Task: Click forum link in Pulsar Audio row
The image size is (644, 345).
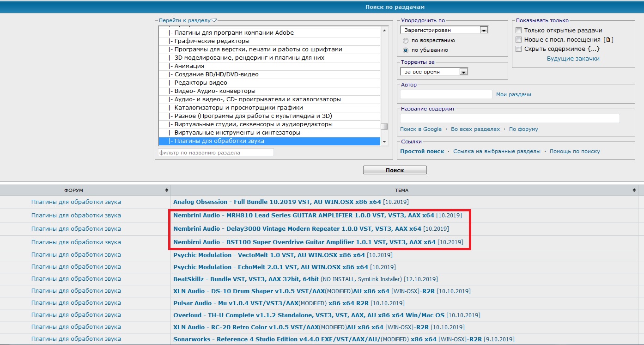Action: tap(76, 303)
